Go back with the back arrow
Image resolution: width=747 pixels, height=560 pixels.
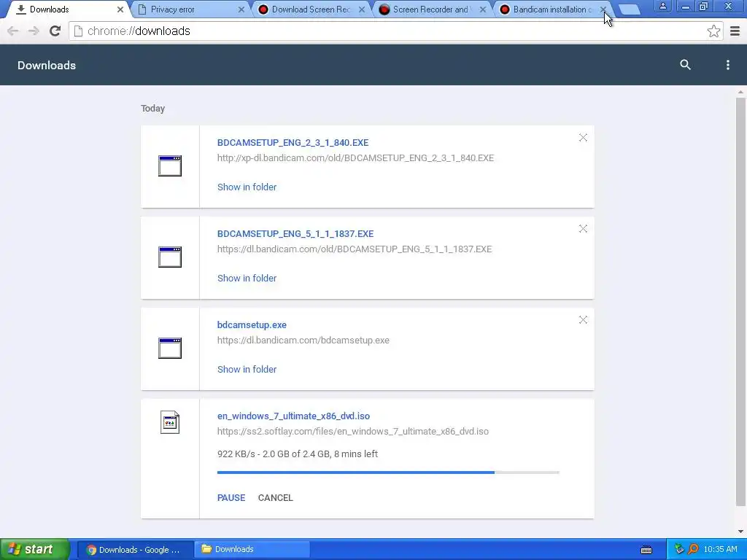13,31
